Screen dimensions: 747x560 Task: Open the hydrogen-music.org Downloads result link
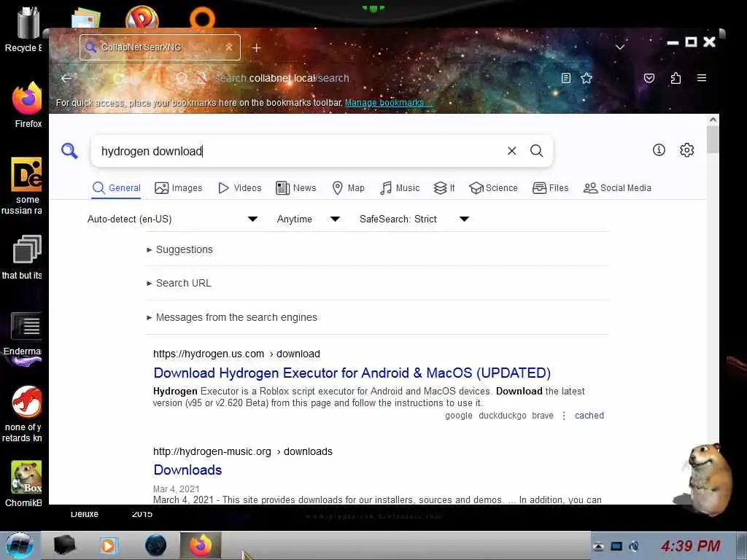coord(187,470)
